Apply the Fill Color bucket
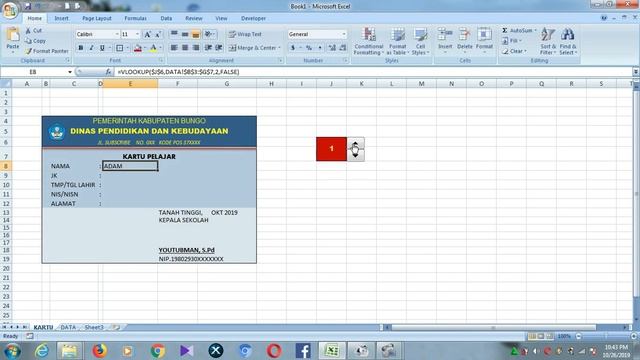Image resolution: width=640 pixels, height=360 pixels. pos(138,48)
